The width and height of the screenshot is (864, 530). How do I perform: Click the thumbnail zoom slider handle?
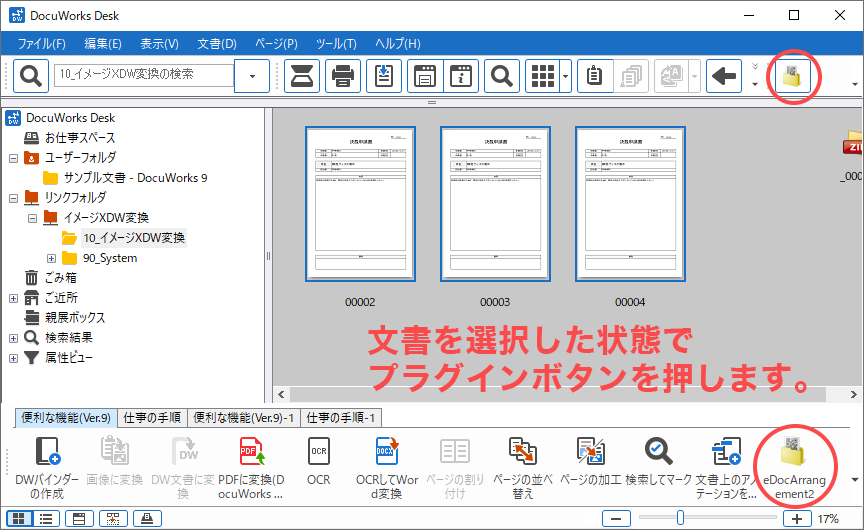[681, 518]
